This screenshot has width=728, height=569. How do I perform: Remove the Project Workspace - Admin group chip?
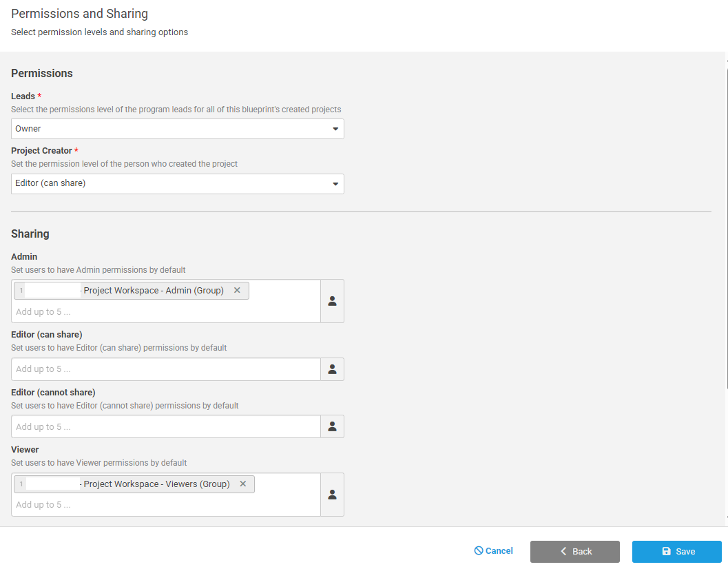(x=237, y=291)
